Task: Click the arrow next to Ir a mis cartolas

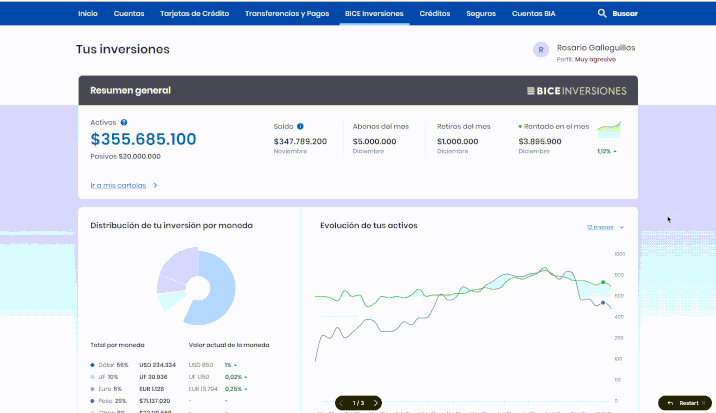Action: [155, 185]
